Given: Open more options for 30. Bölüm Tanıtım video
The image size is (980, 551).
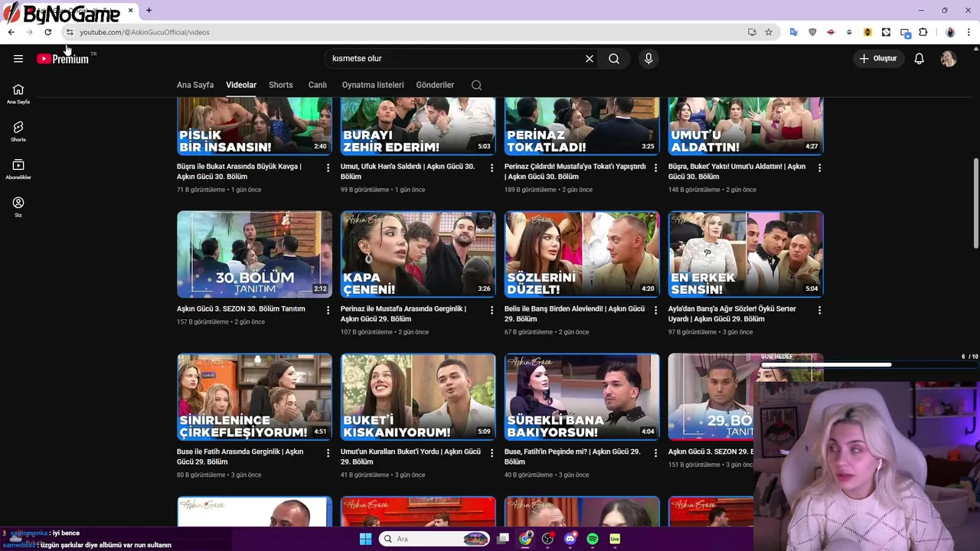Looking at the screenshot, I should (328, 310).
